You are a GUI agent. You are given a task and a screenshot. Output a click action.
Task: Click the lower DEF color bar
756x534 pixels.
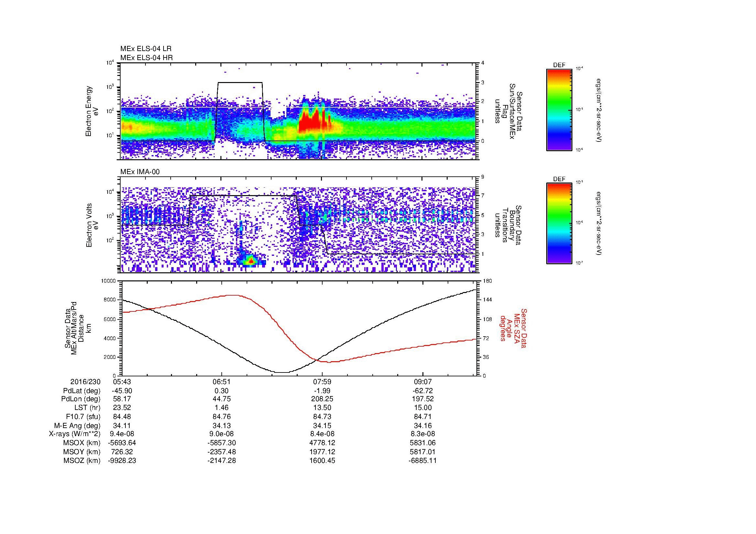[x=559, y=224]
